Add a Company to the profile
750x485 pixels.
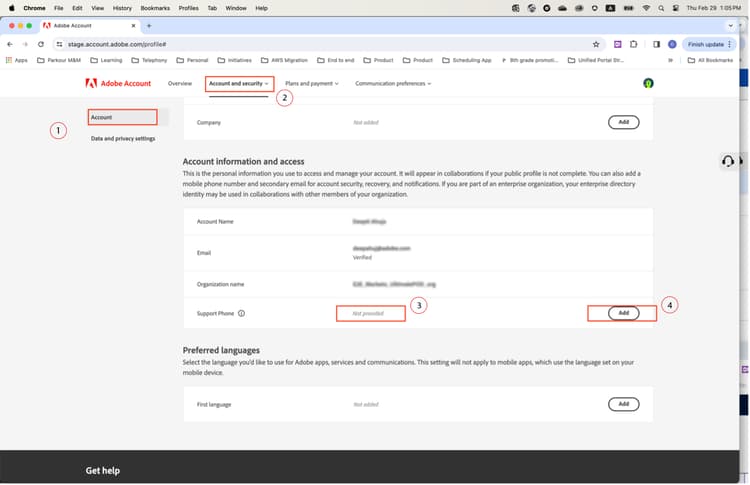click(623, 122)
